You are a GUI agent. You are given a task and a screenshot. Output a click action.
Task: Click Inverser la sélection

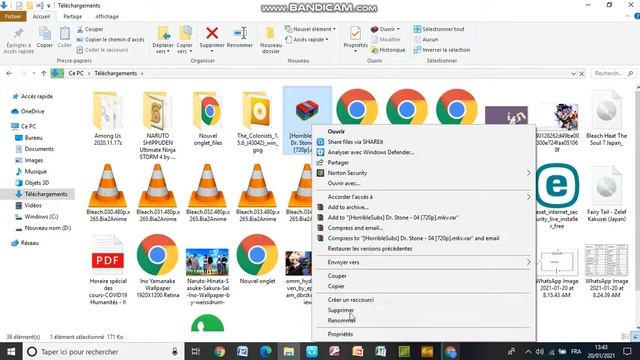coord(442,50)
